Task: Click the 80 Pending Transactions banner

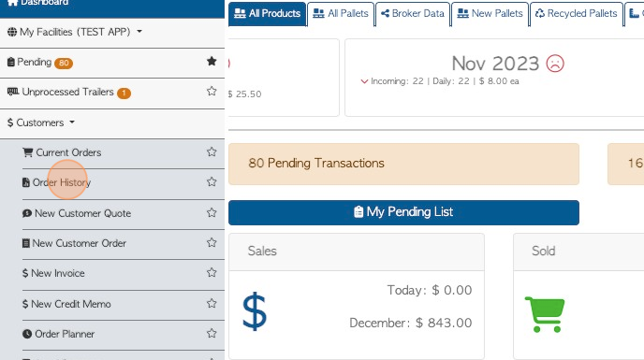Action: tap(403, 164)
